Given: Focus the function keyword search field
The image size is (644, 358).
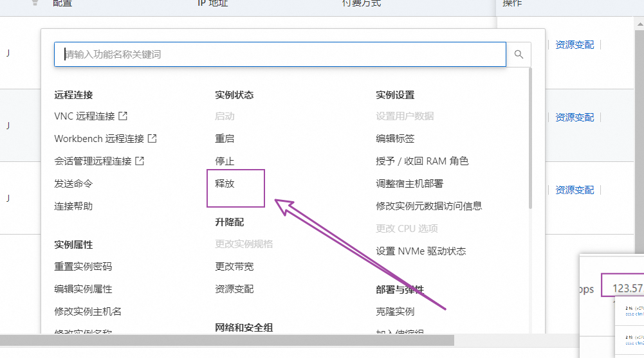Looking at the screenshot, I should 280,54.
